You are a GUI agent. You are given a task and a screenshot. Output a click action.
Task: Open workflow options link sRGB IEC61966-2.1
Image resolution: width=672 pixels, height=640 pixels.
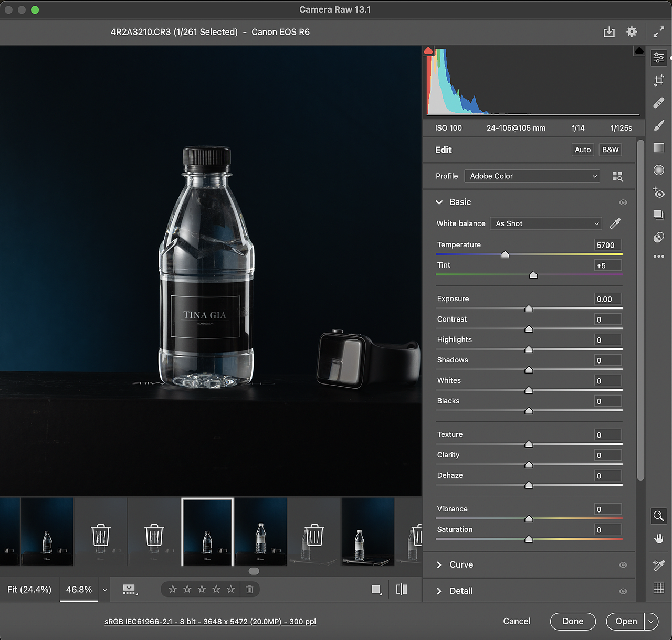tap(210, 622)
